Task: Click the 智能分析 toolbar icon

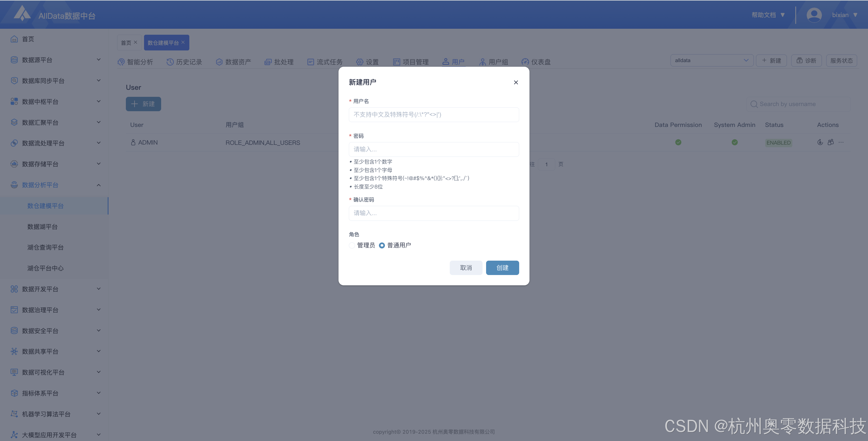Action: tap(121, 62)
